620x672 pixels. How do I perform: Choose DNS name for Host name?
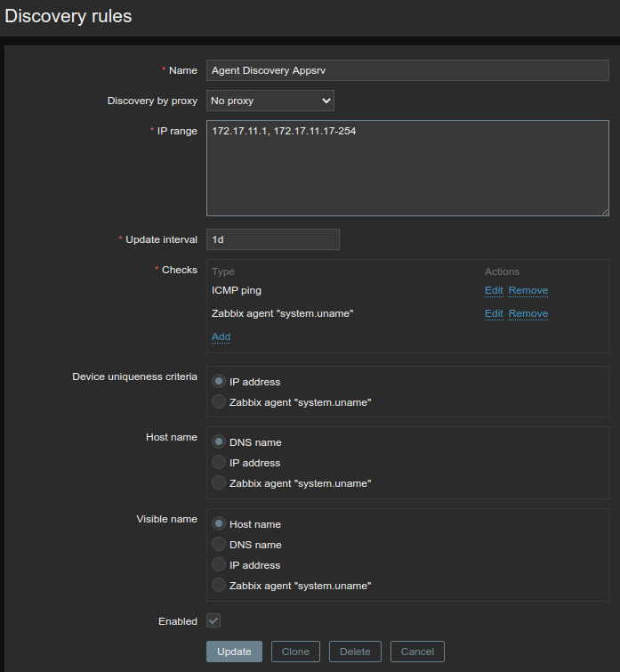click(x=219, y=442)
